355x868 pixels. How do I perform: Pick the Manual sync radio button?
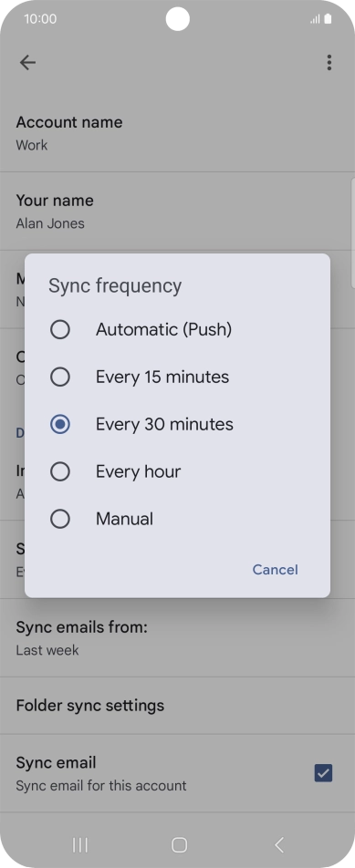pos(60,520)
